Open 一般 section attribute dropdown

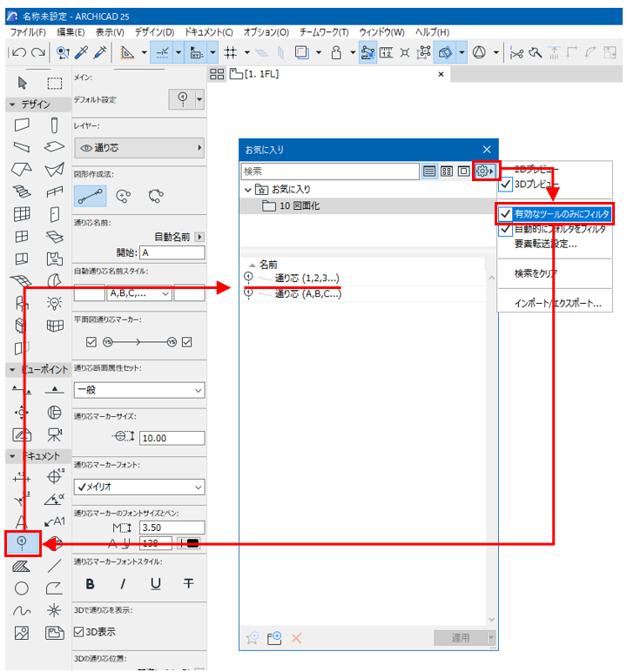[139, 390]
